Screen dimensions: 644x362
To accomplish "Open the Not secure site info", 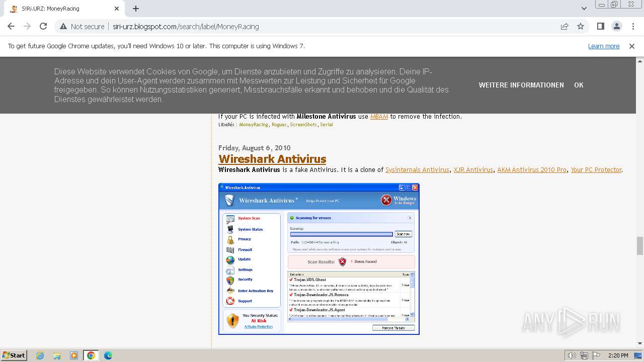I will [82, 26].
